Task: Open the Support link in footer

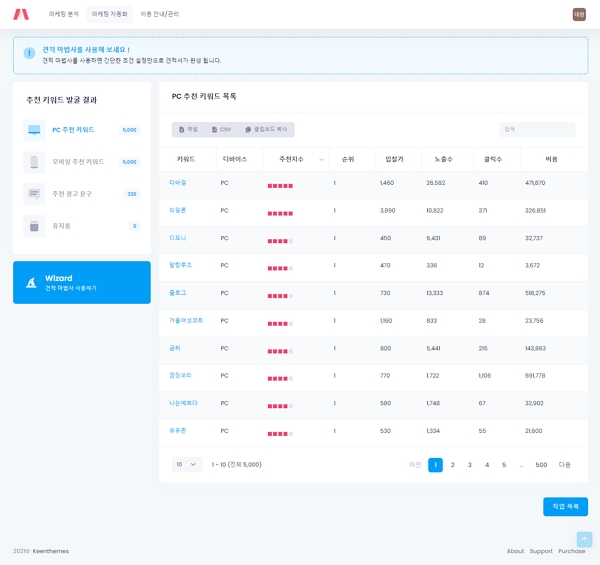Action: pos(541,551)
